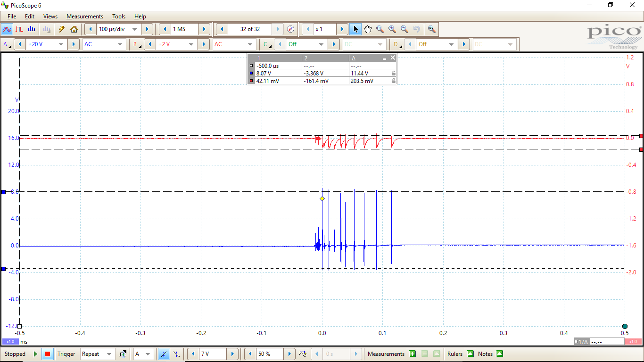Viewport: 644px width, 362px height.
Task: Open the Measurements menu
Action: click(84, 16)
